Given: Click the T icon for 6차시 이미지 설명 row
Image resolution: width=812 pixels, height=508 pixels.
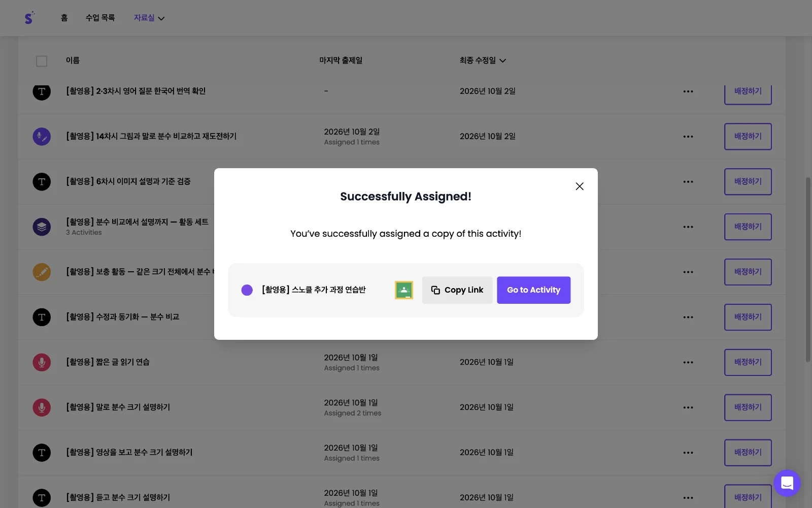Looking at the screenshot, I should 42,182.
